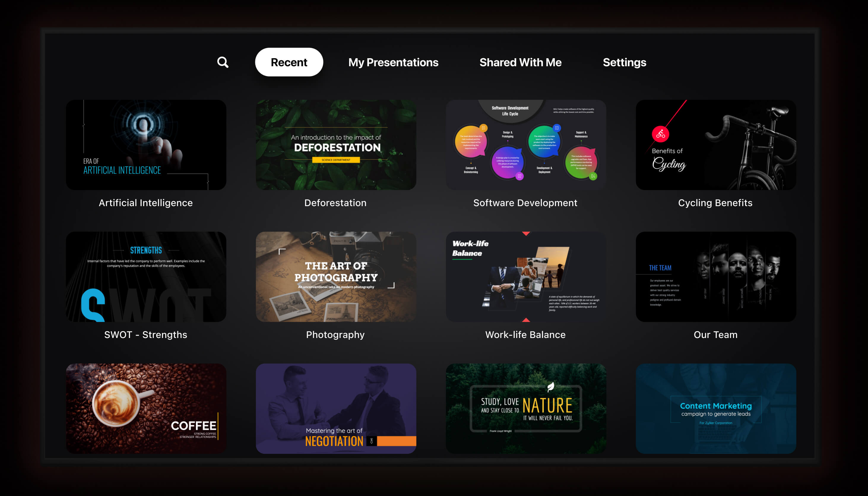Screen dimensions: 868x496
Task: Select the Nature presentation thumbnail
Action: [x=526, y=408]
